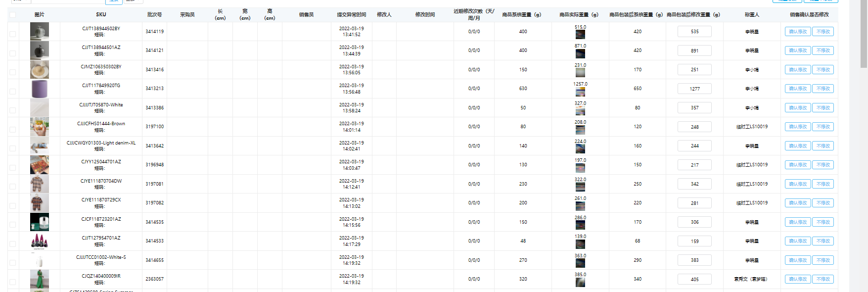Confirm modification for batch 3414535
Screen dimensions: 868x292
point(798,222)
